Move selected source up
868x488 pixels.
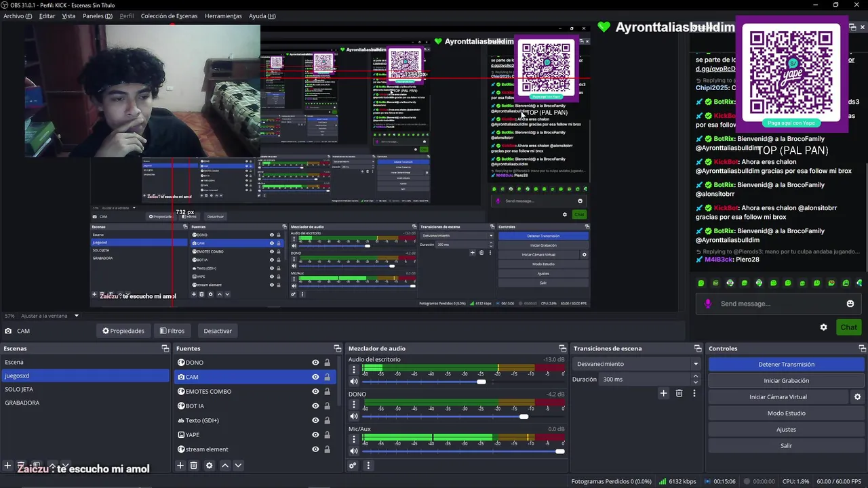[x=225, y=466]
